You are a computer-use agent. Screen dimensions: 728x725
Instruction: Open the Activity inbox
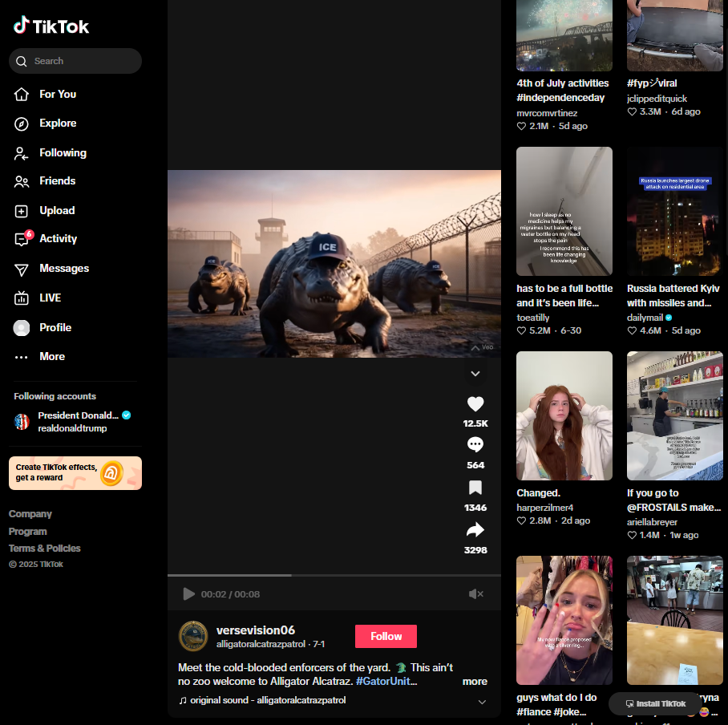pos(58,239)
